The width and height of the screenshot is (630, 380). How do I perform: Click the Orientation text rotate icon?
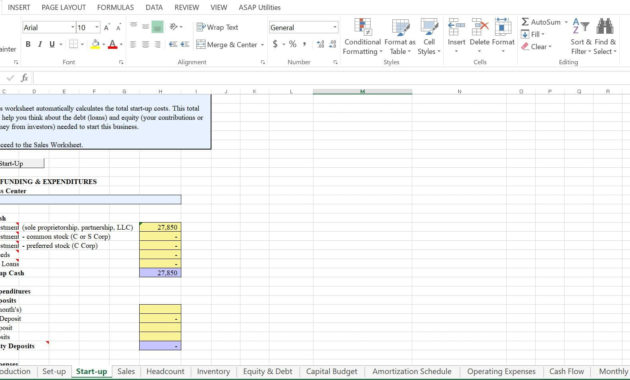174,27
